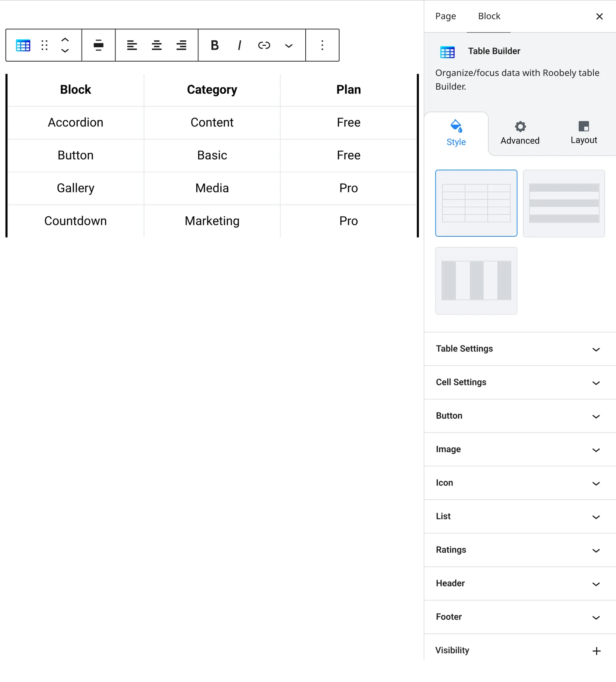The height and width of the screenshot is (682, 616).
Task: Click the 'Countdown' table cell
Action: 76,221
